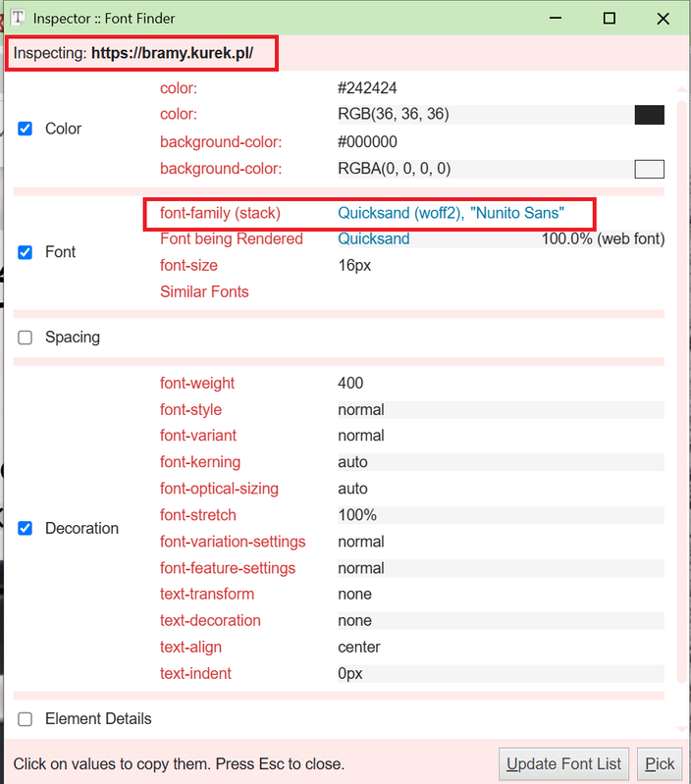
Task: Click the Pick button
Action: click(660, 764)
